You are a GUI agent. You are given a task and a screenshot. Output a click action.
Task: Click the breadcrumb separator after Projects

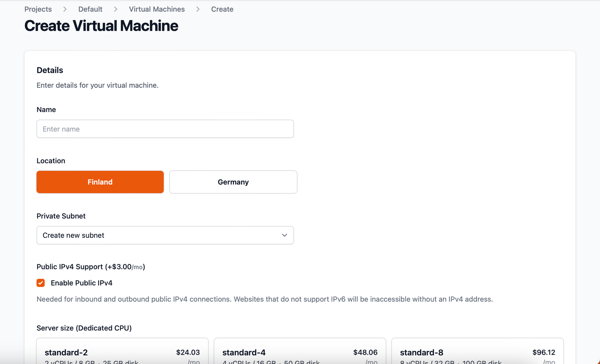(64, 9)
